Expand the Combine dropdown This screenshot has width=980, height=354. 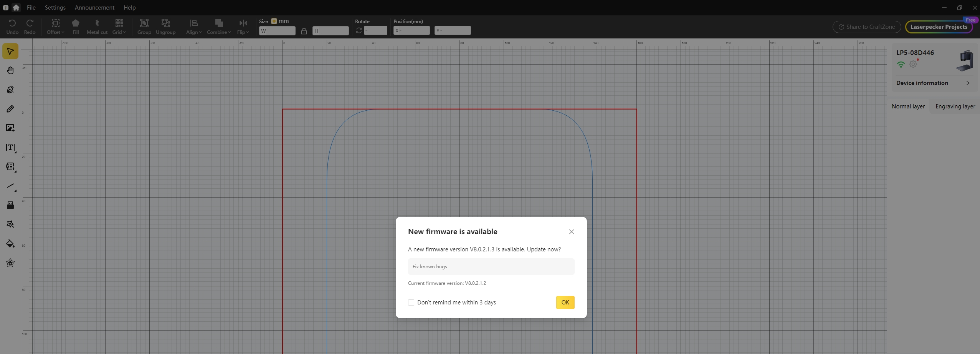219,27
